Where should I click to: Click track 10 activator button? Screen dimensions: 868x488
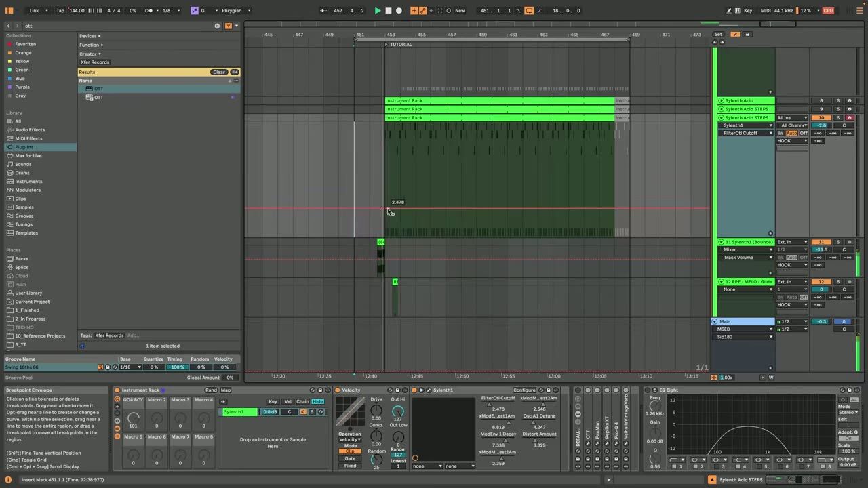(x=821, y=118)
